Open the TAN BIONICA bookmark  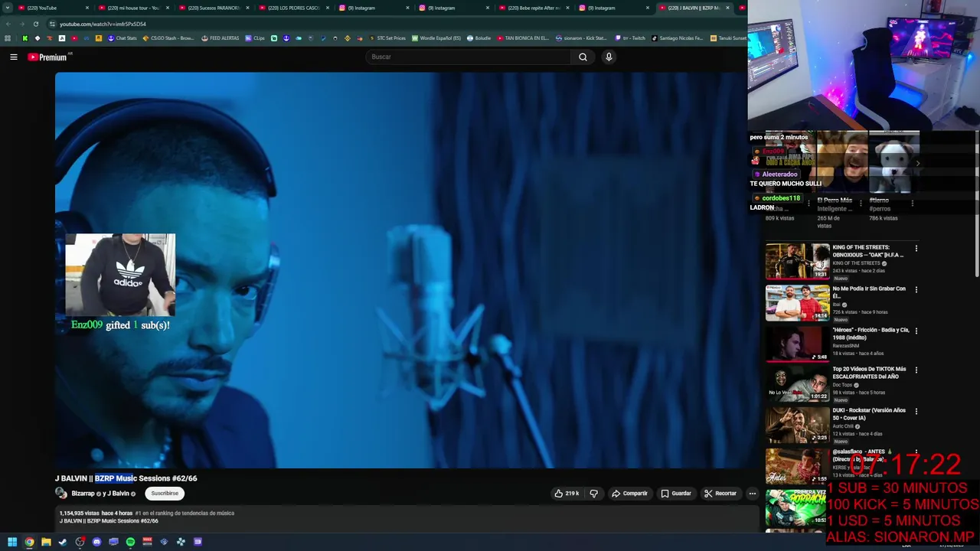click(x=523, y=37)
